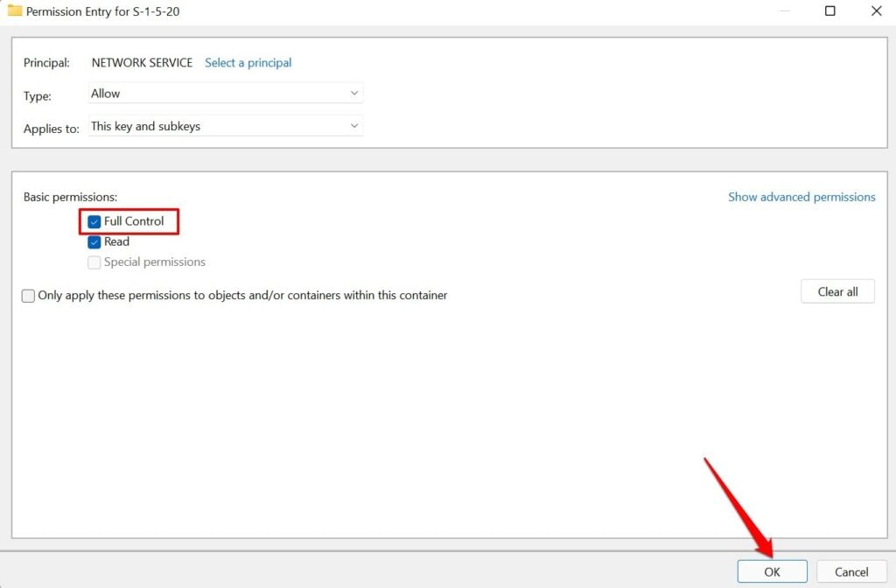The image size is (896, 588).
Task: Show advanced permissions
Action: point(801,197)
